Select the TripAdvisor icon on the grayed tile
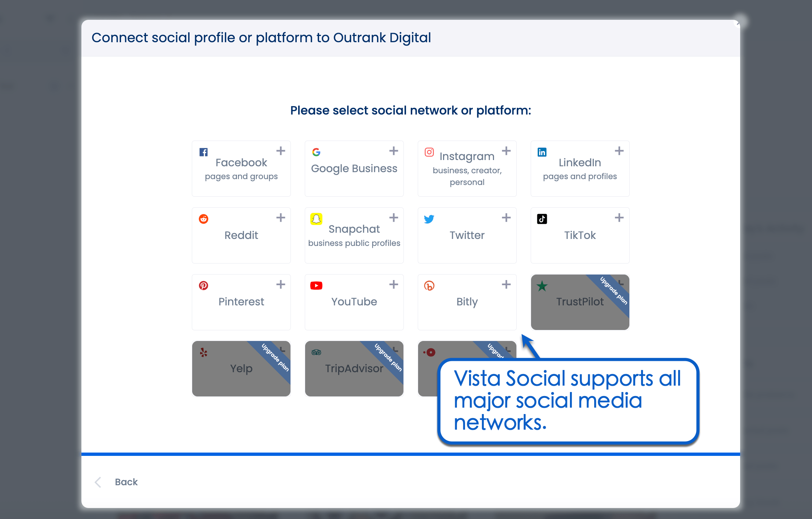The image size is (812, 519). (x=316, y=352)
